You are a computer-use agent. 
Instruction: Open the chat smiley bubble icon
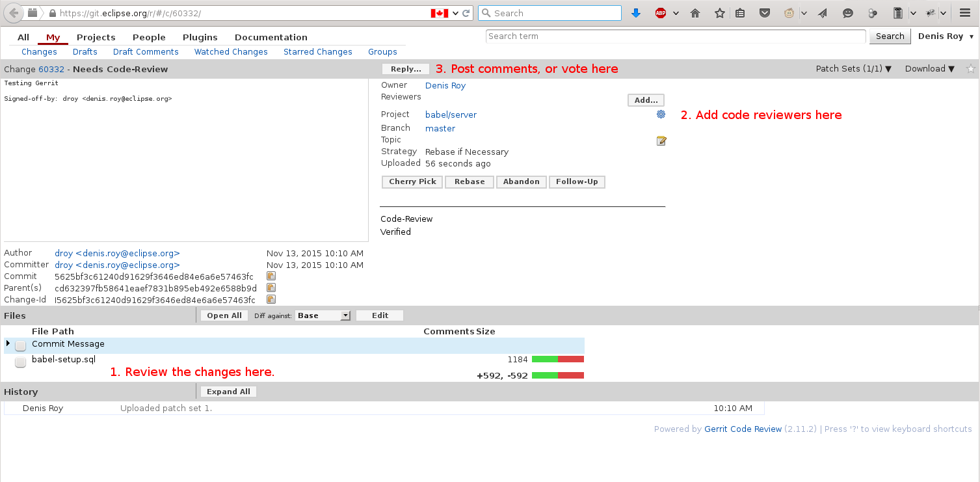click(x=848, y=13)
